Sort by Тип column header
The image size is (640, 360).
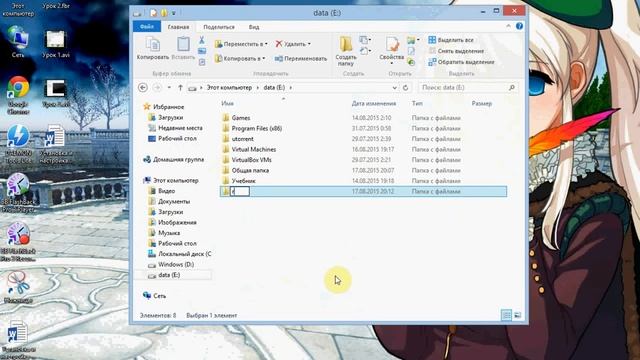click(417, 104)
